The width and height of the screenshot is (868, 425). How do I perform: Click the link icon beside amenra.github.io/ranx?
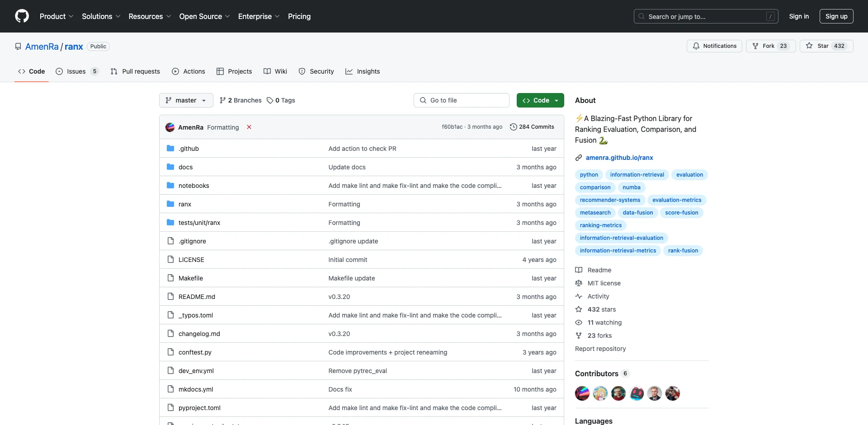point(579,158)
